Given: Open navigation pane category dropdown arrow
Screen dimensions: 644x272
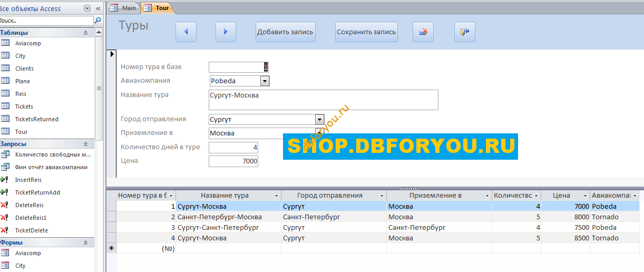Looking at the screenshot, I should (87, 9).
